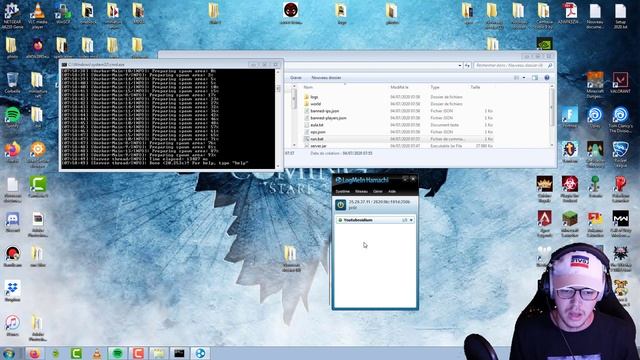The height and width of the screenshot is (360, 640).
Task: Sort Explorer files by Type column
Action: [x=435, y=87]
